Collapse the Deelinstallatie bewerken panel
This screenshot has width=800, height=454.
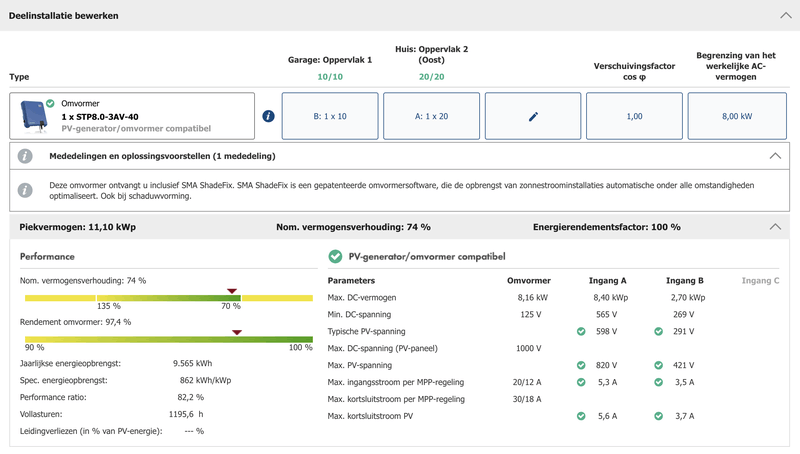click(784, 15)
